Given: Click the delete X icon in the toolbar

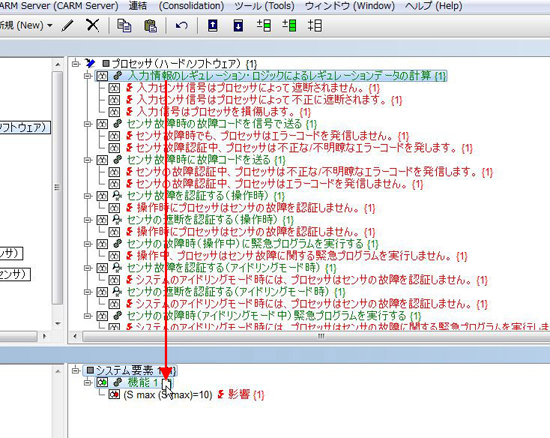Looking at the screenshot, I should (93, 25).
